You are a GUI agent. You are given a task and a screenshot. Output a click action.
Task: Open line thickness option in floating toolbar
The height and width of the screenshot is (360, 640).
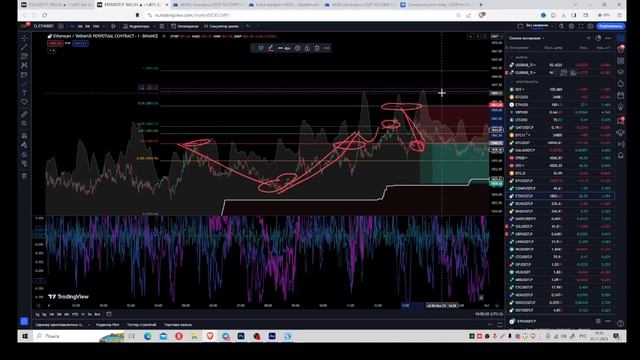(x=284, y=48)
